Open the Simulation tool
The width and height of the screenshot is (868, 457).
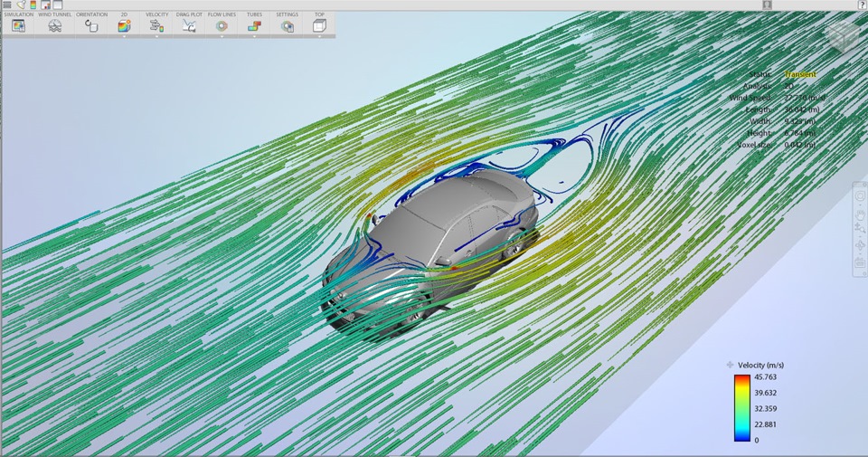point(19,25)
